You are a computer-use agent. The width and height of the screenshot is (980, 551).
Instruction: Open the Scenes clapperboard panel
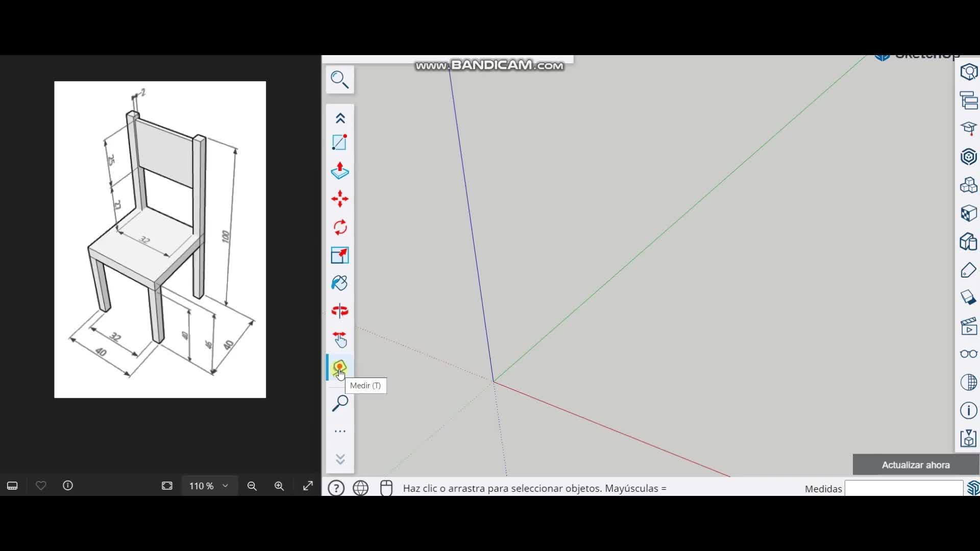(x=968, y=326)
